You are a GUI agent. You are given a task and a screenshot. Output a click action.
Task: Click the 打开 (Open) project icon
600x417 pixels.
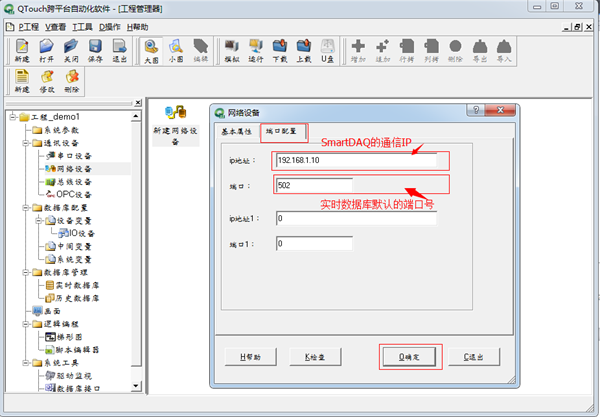pyautogui.click(x=46, y=50)
